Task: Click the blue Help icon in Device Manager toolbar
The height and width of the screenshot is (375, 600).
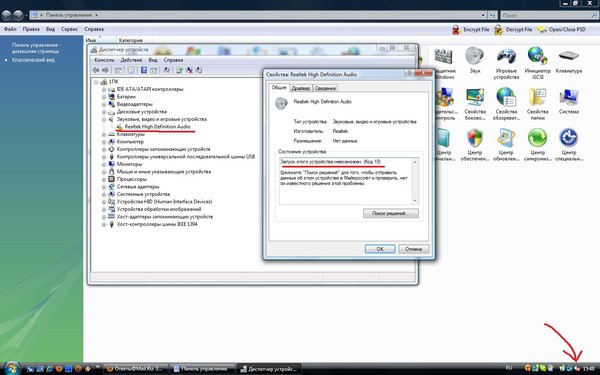Action: pyautogui.click(x=144, y=70)
